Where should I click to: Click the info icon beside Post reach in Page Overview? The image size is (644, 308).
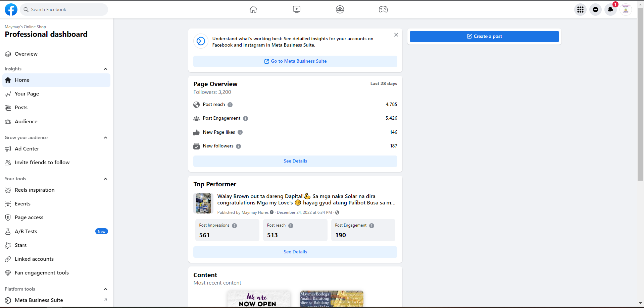point(230,105)
